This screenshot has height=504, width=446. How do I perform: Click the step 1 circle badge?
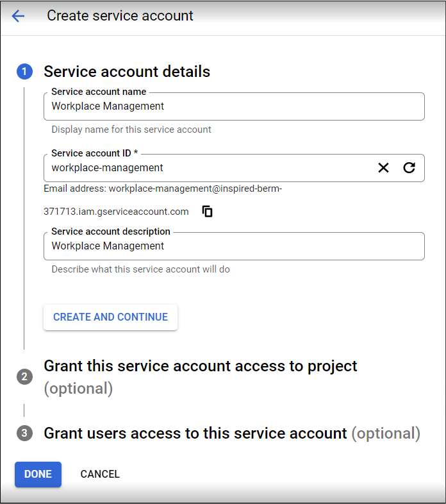(24, 71)
